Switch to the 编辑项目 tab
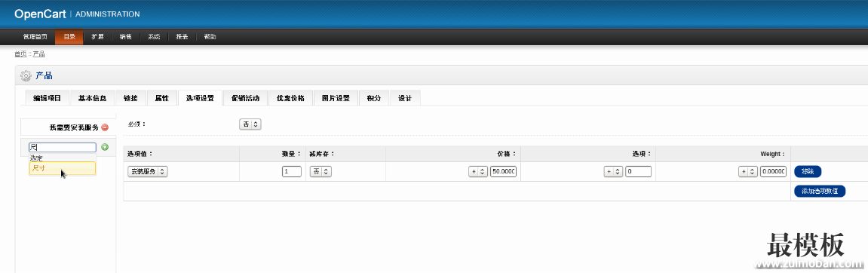868x273 pixels. pos(47,98)
